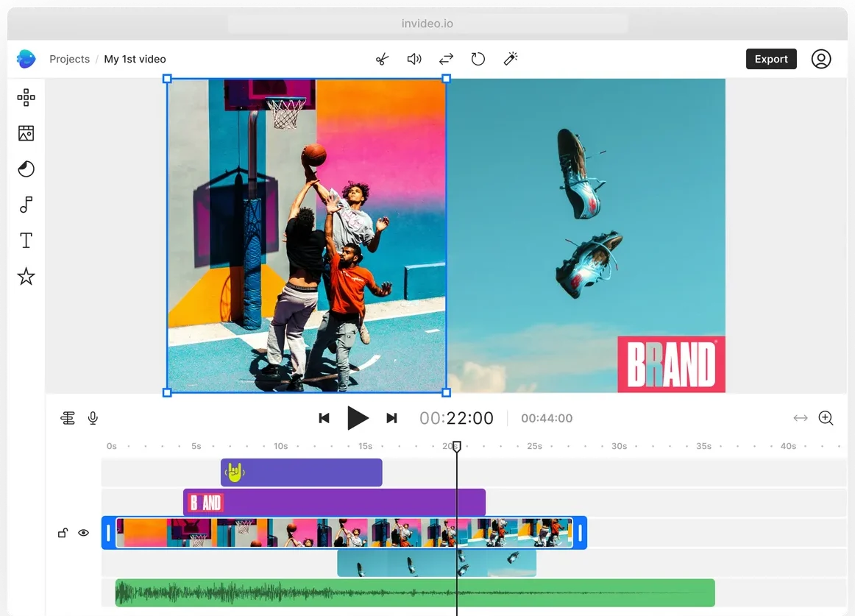This screenshot has width=855, height=616.
Task: Open the media images panel
Action: 26,133
